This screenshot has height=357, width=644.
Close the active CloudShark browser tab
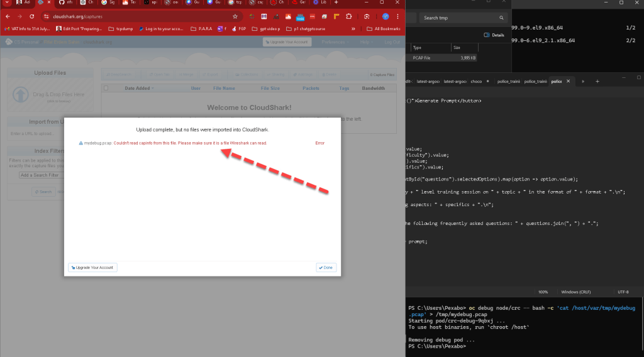pos(49,3)
